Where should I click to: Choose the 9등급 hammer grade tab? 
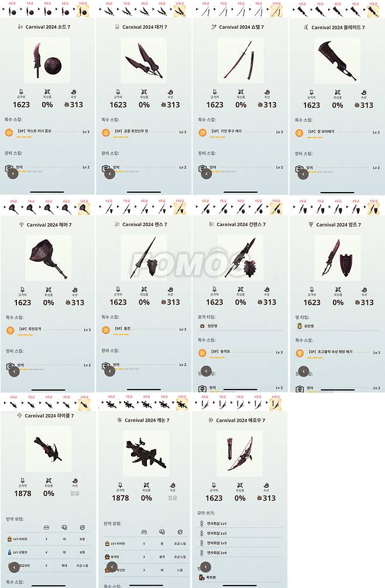pyautogui.click(x=66, y=208)
